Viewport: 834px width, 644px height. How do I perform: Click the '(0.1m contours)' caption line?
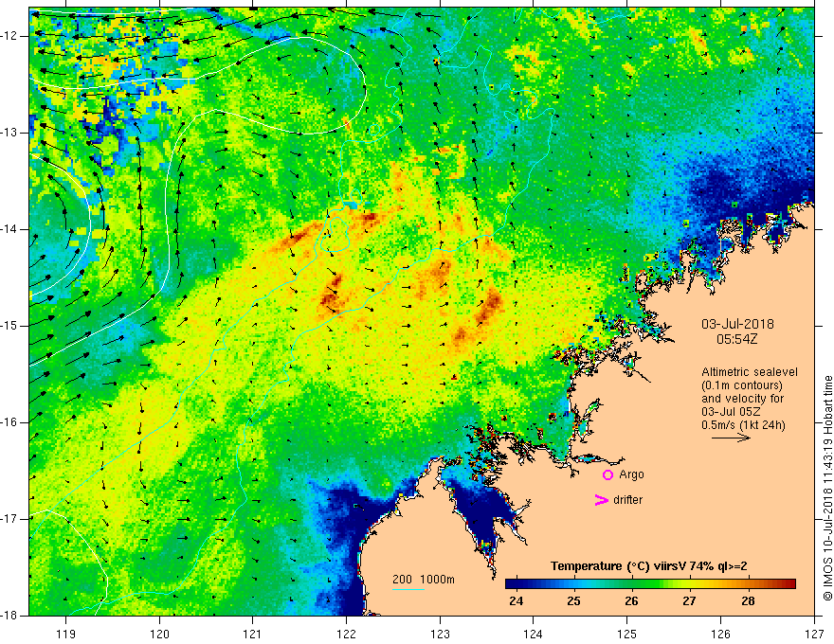[742, 385]
